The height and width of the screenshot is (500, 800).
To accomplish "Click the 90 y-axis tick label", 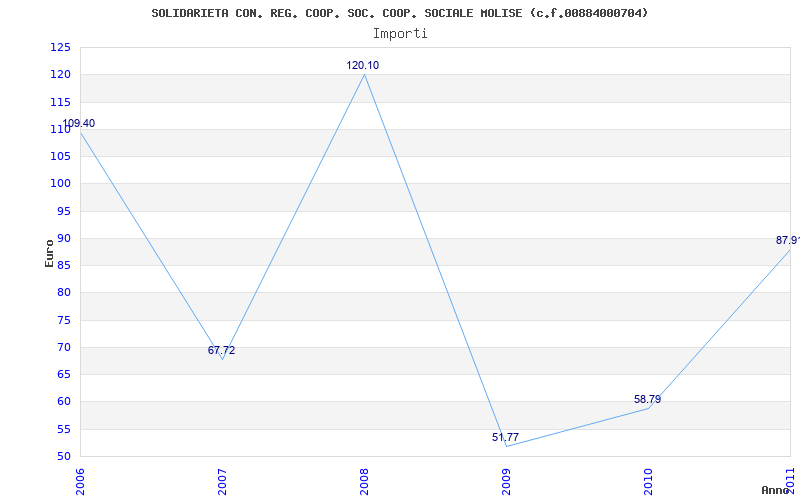I will coord(64,239).
